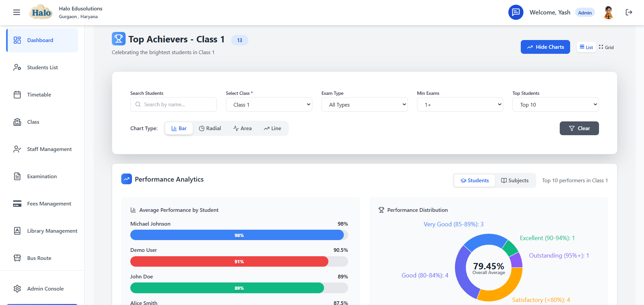Image resolution: width=644 pixels, height=305 pixels.
Task: Select the Area chart type
Action: (242, 128)
